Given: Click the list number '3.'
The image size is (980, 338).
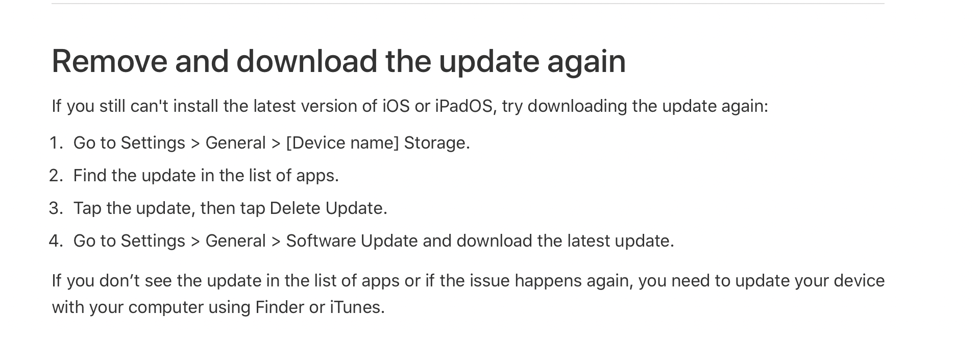Looking at the screenshot, I should click(x=56, y=208).
